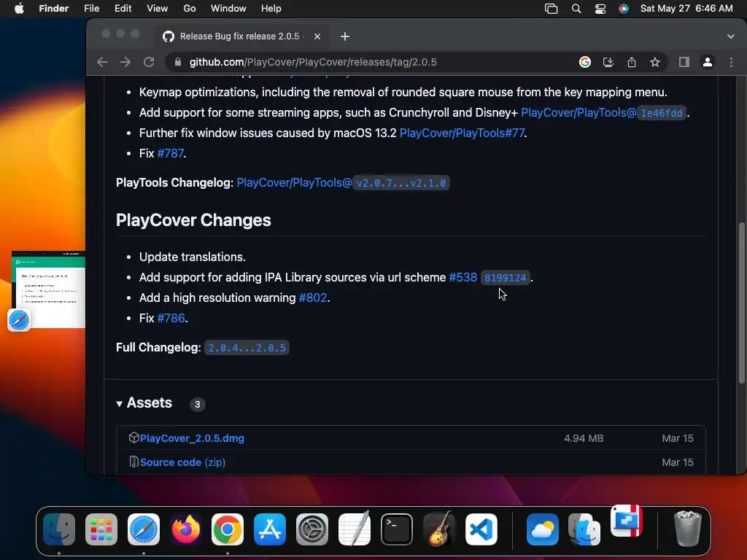This screenshot has width=747, height=560.
Task: Open the App Store from the Dock
Action: [x=270, y=529]
